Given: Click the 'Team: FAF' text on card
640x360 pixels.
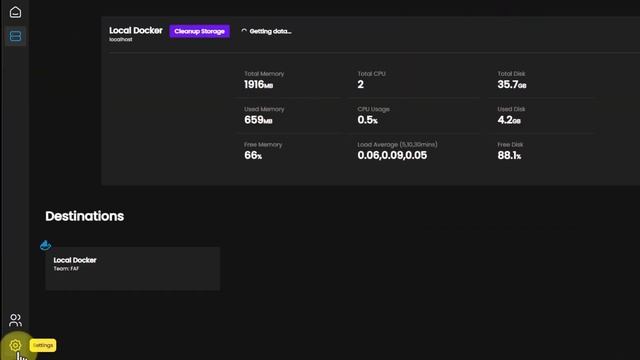Looking at the screenshot, I should tap(66, 269).
